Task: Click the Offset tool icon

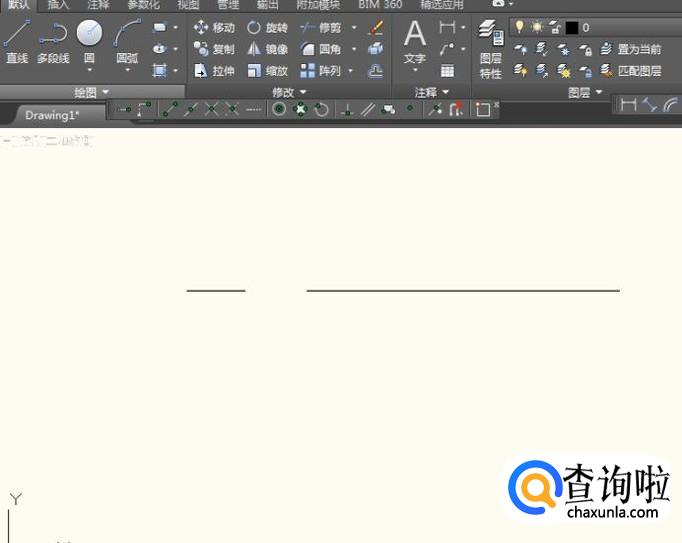Action: point(375,70)
